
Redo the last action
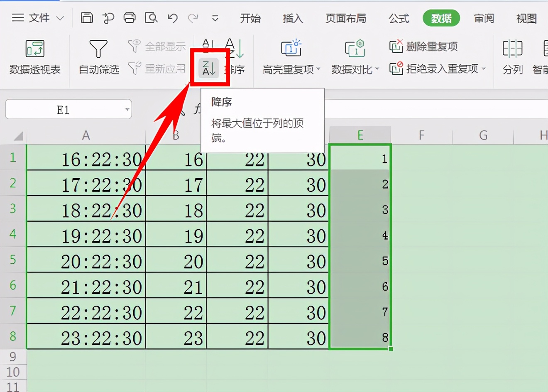[x=193, y=18]
